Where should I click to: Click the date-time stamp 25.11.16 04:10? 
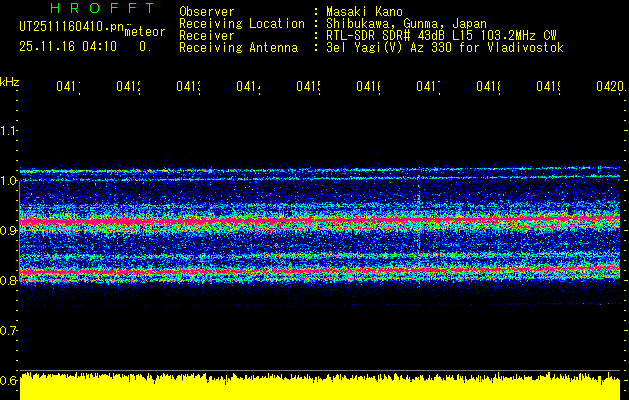[68, 46]
